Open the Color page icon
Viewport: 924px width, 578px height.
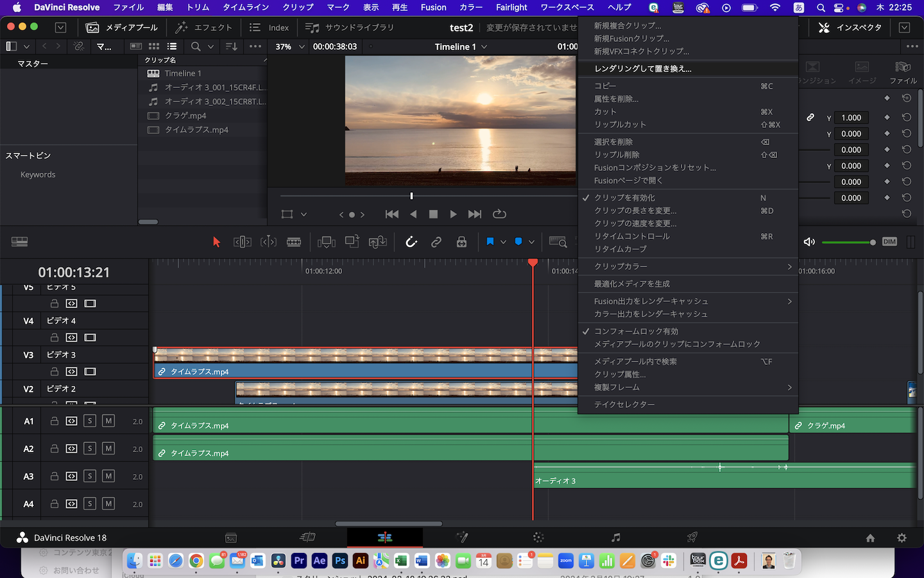click(x=538, y=538)
